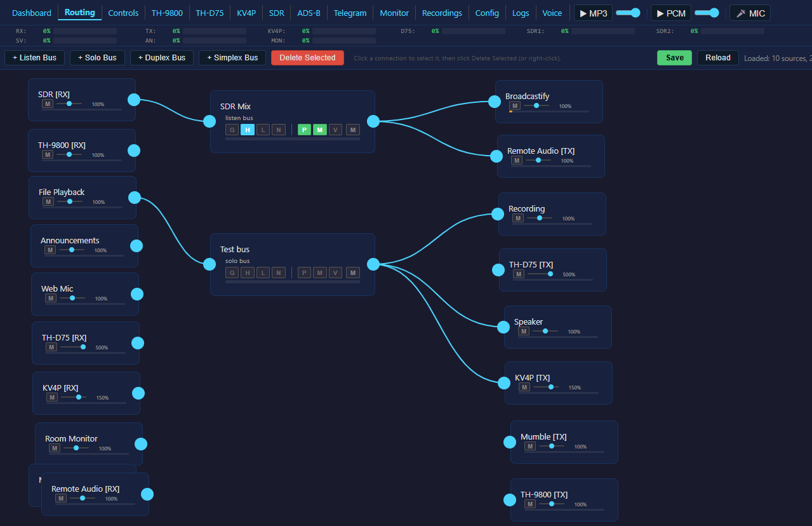Click the Test bus output port

pos(373,264)
